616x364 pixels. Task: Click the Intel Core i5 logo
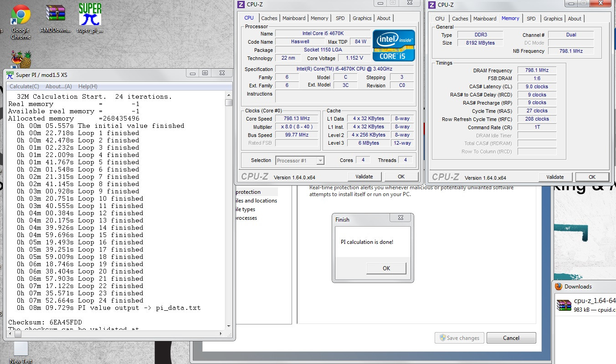[394, 45]
